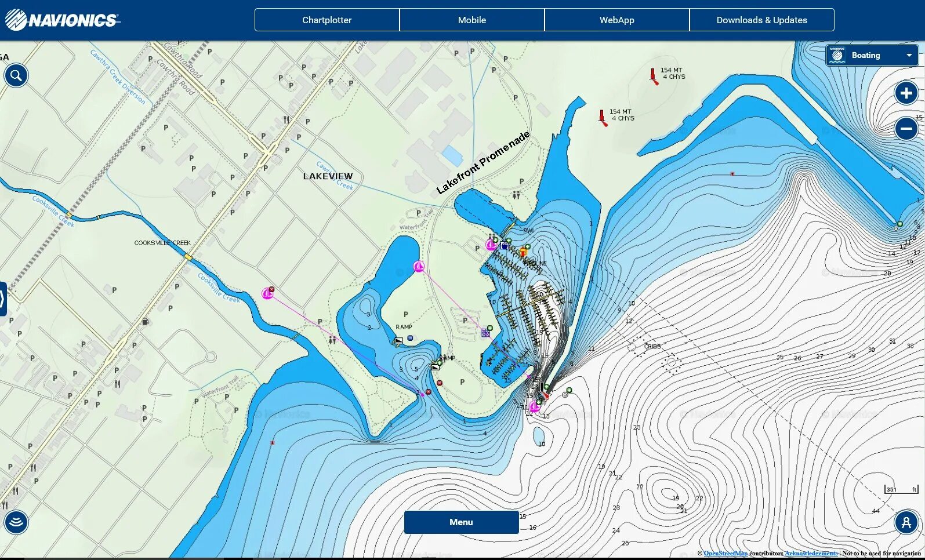Click the lower boat RAMP icon

point(435,366)
